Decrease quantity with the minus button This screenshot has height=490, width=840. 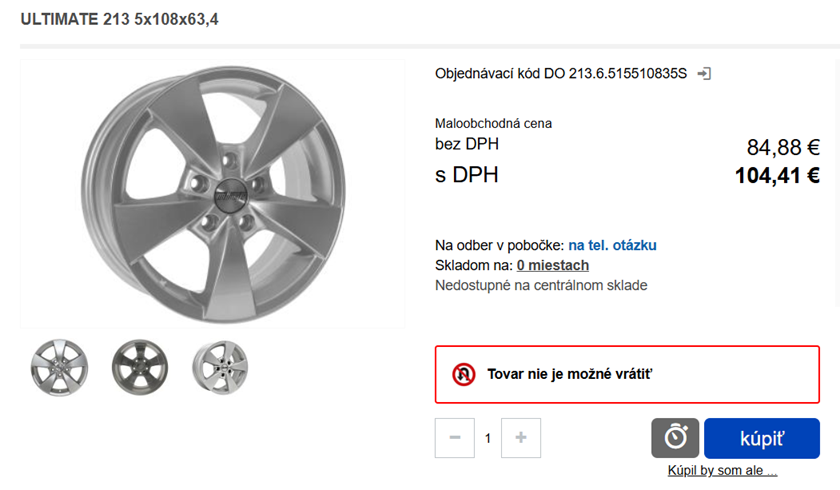[455, 438]
